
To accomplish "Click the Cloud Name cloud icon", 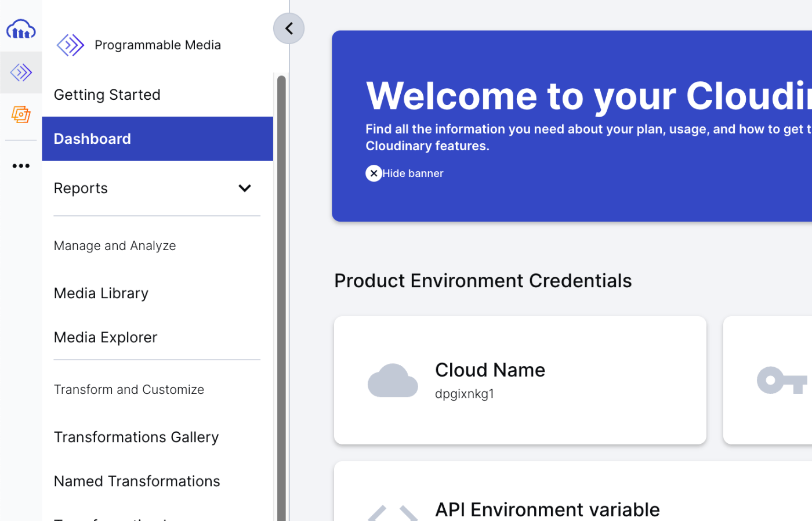I will click(x=393, y=381).
